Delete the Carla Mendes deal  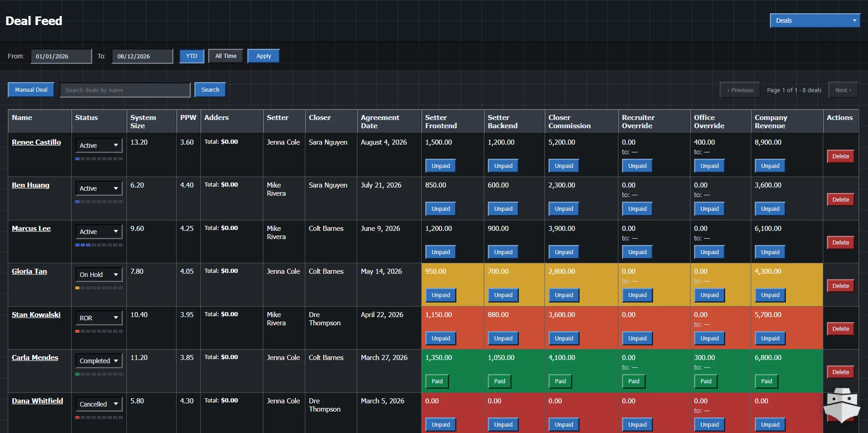[841, 372]
